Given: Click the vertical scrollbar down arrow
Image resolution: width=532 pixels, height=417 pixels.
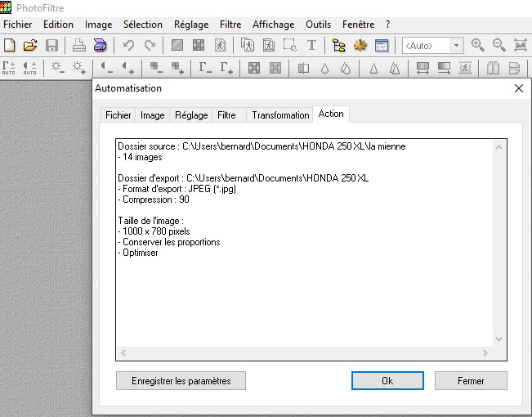Looking at the screenshot, I should pos(499,338).
